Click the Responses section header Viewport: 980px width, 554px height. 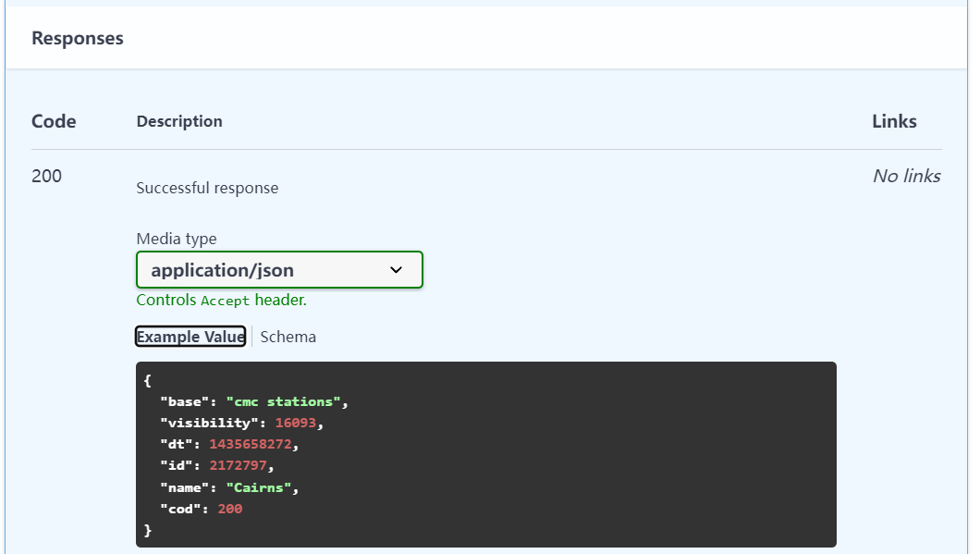pos(78,38)
